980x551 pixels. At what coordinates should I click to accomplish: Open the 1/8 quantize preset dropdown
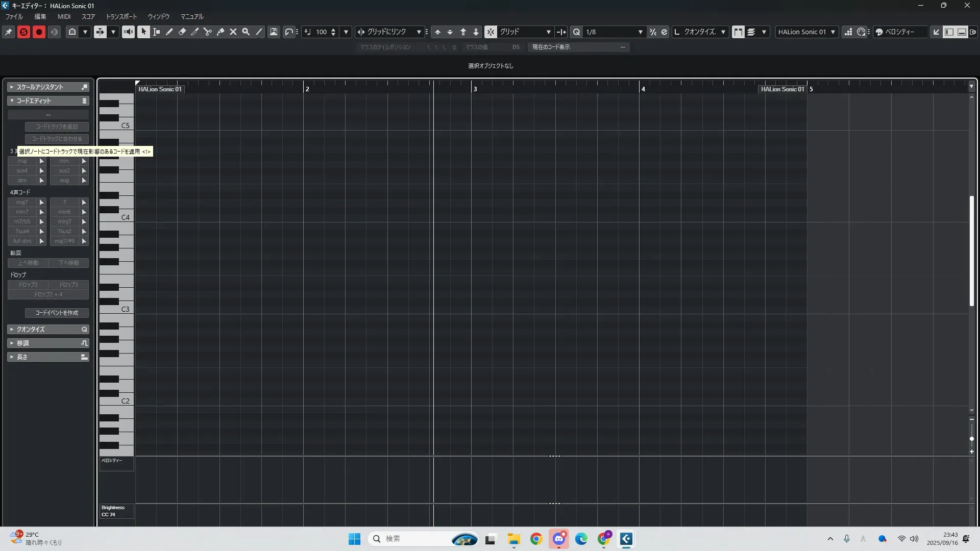640,32
